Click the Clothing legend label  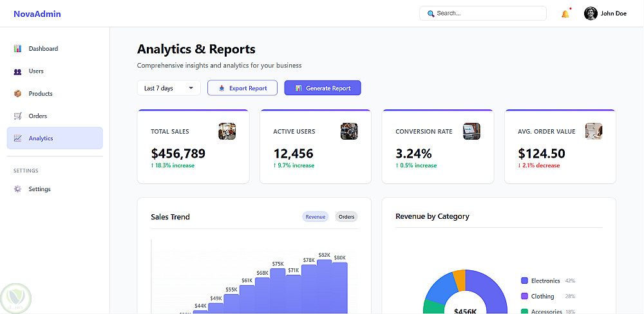tap(542, 296)
